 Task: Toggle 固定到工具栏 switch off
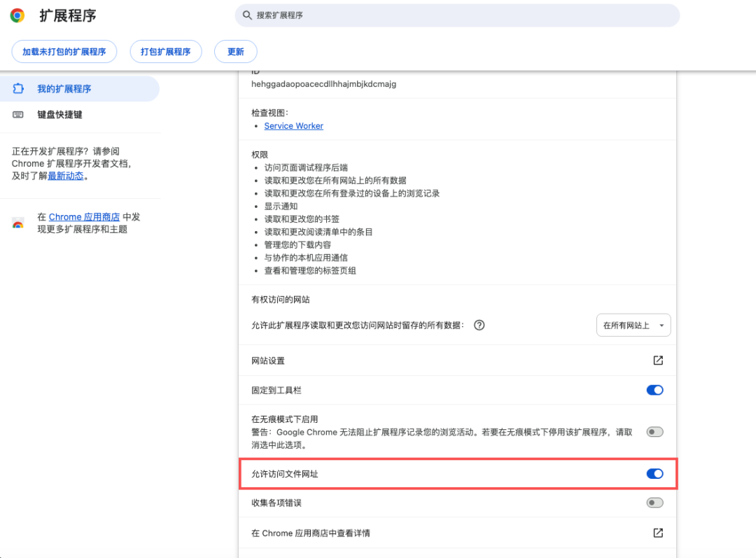coord(654,390)
